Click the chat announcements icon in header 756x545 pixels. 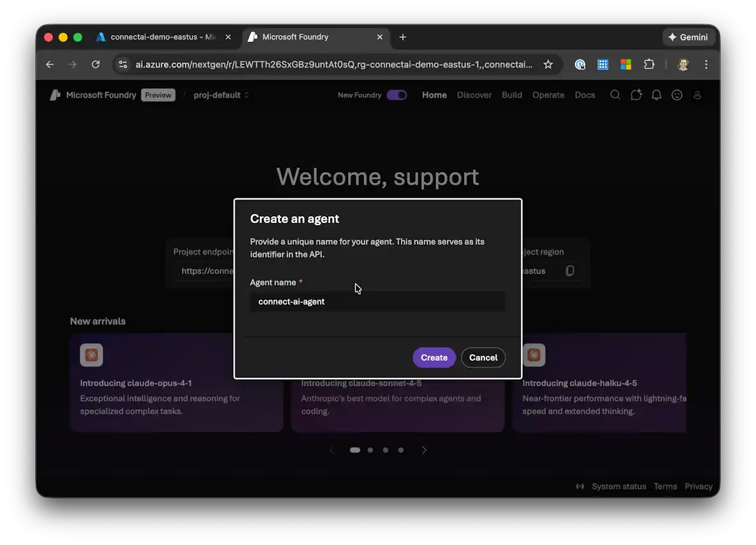click(x=636, y=95)
